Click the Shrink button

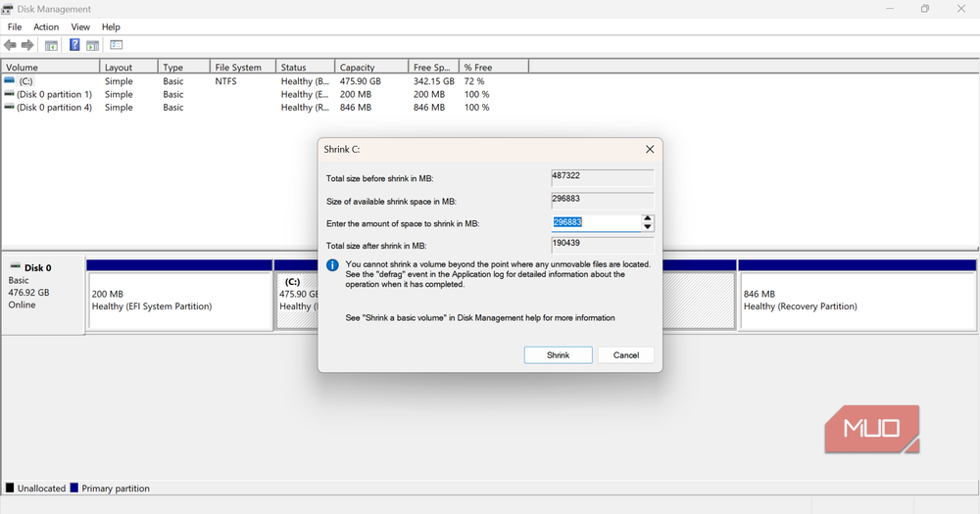coord(559,354)
